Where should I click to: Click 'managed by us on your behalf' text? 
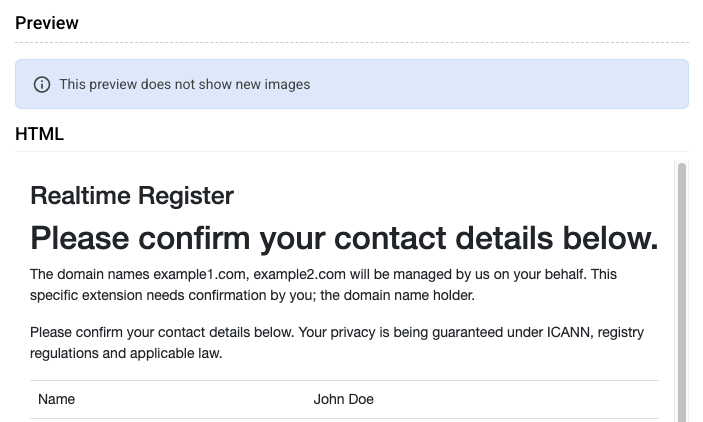pos(490,274)
